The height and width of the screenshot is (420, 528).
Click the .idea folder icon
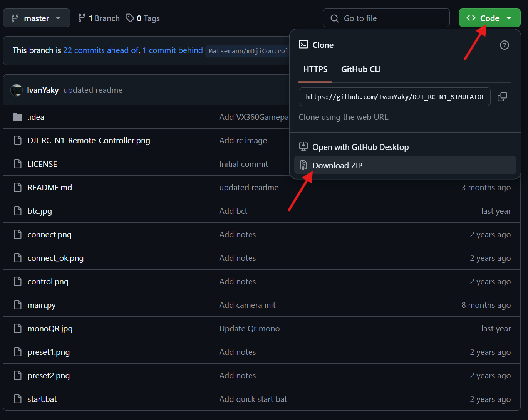point(17,117)
